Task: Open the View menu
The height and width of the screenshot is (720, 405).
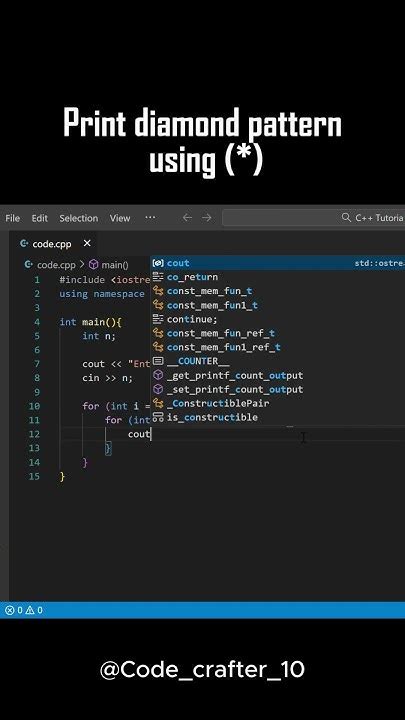Action: (120, 218)
